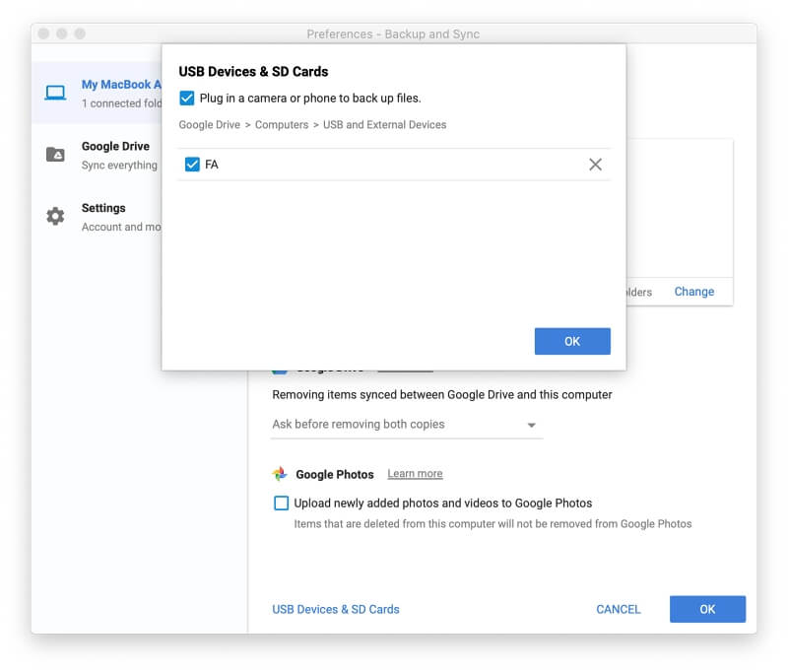Click the Google Drive breadcrumb text
788x672 pixels.
210,125
